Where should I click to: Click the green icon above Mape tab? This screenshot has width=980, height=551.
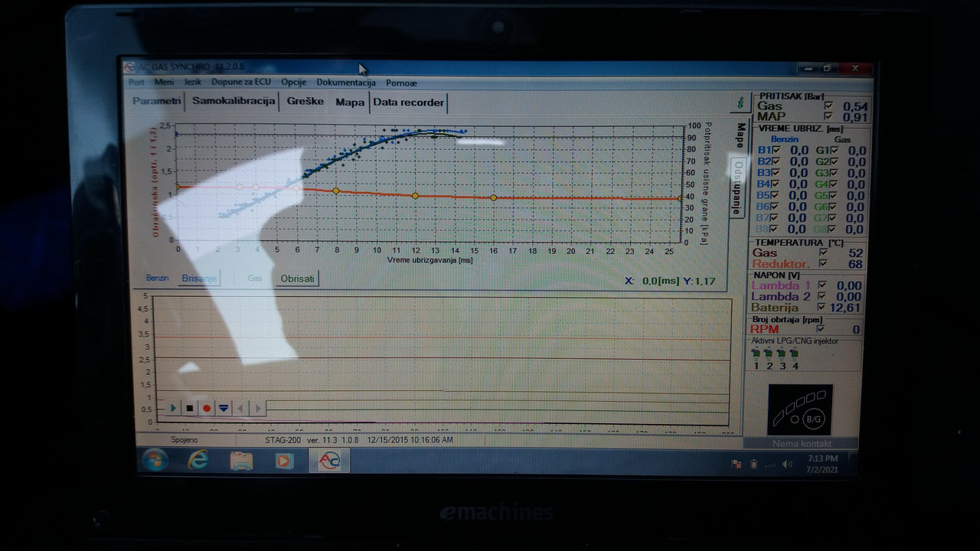click(740, 102)
